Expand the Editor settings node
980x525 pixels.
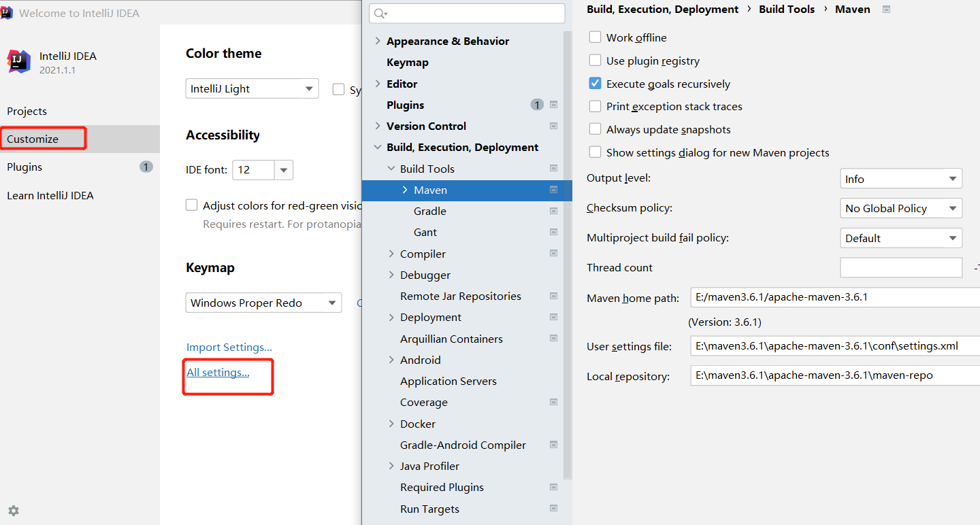pyautogui.click(x=378, y=84)
